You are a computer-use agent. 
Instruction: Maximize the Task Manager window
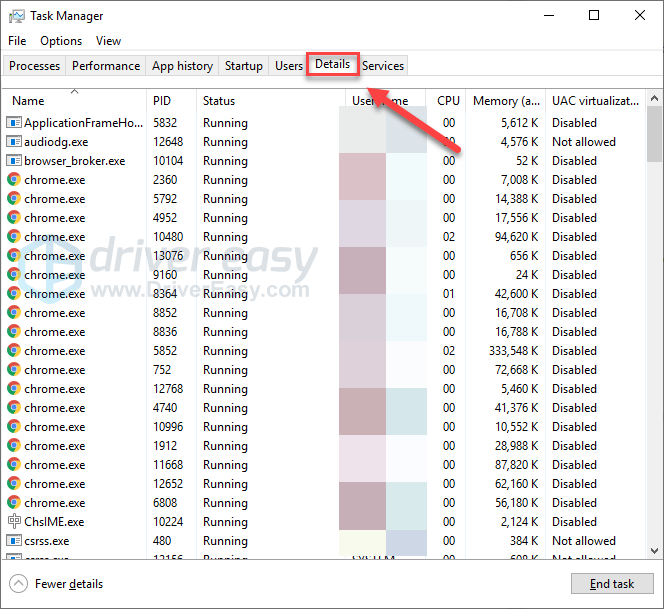pos(594,16)
